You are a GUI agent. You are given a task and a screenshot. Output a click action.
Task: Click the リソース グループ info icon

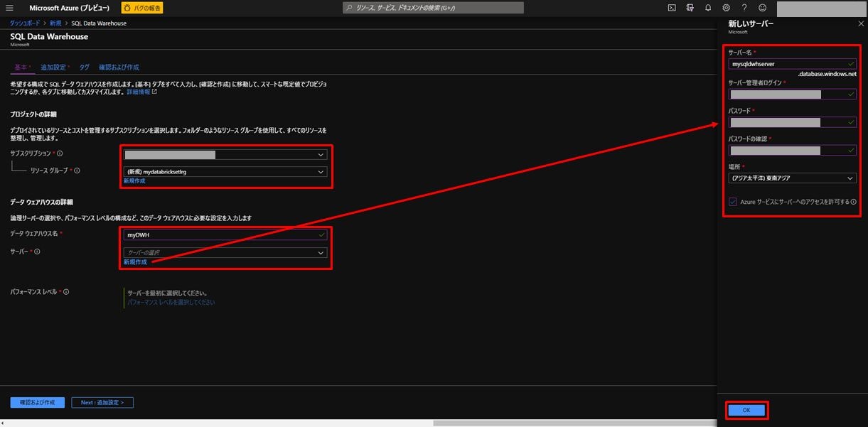[77, 171]
